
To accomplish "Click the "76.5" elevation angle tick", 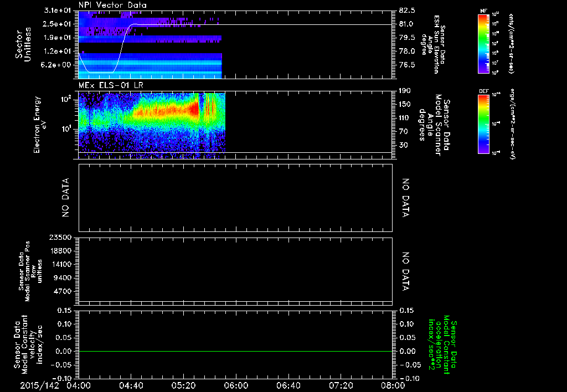I will (407, 65).
